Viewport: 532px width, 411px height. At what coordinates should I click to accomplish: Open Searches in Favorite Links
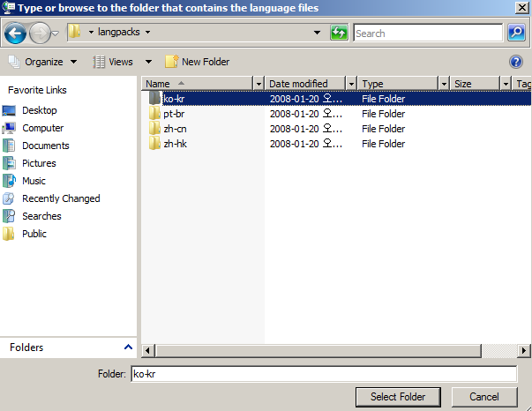[41, 216]
